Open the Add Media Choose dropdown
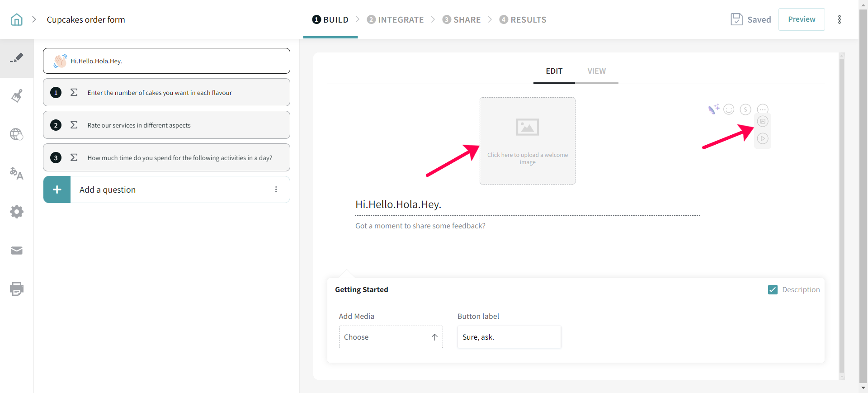This screenshot has width=868, height=393. coord(391,337)
